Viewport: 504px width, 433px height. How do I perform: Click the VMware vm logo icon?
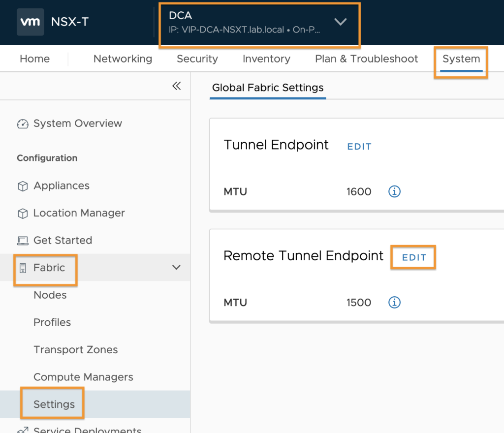click(x=30, y=22)
